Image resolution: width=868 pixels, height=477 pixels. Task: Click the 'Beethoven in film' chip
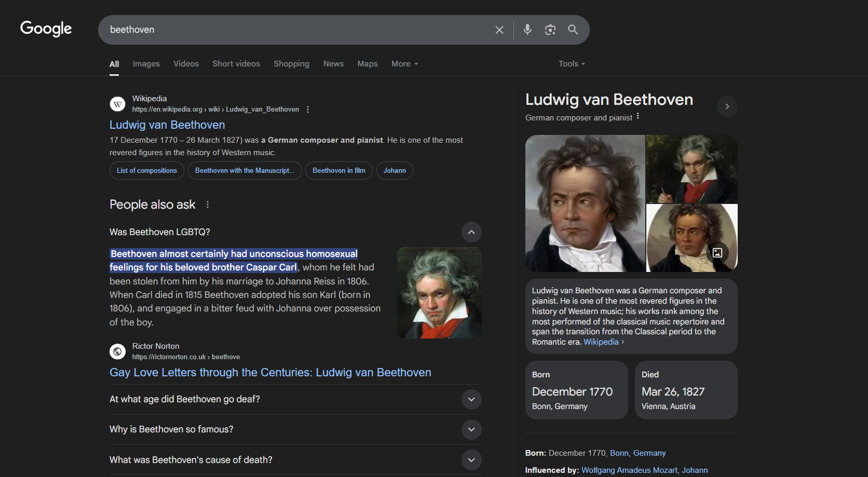point(339,171)
